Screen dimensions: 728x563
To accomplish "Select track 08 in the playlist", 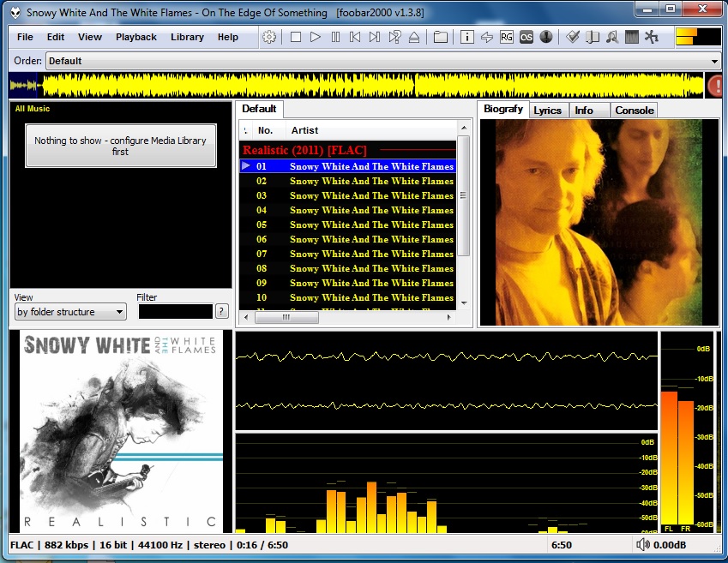I will (348, 268).
